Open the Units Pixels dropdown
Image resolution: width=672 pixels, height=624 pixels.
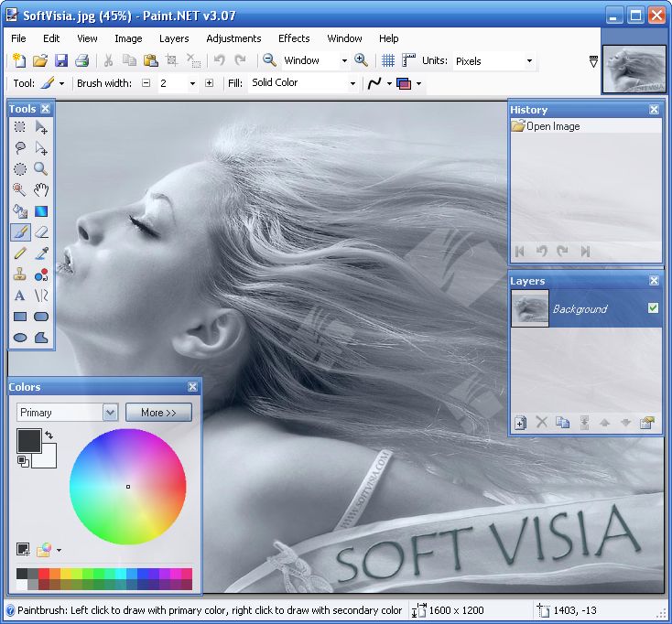tap(530, 60)
